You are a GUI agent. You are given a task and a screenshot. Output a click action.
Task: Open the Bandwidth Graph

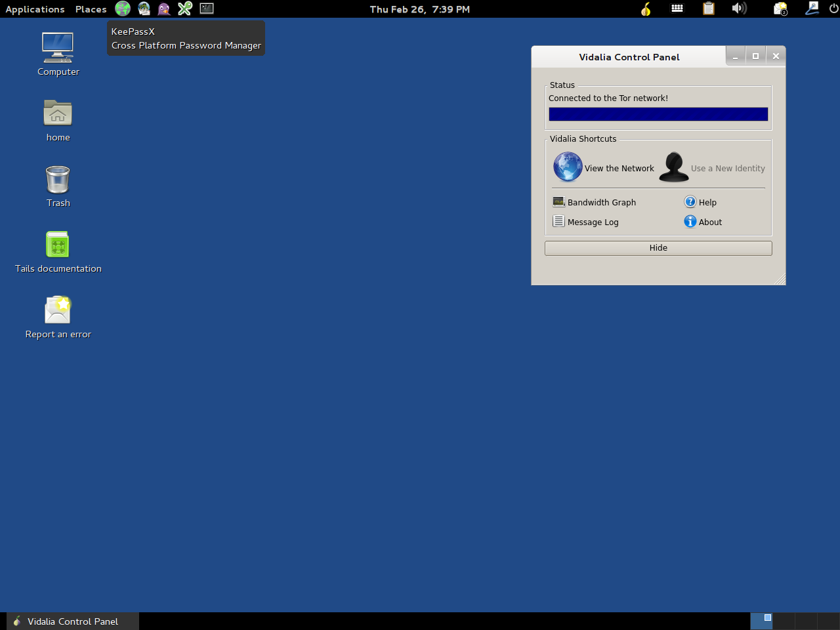595,202
